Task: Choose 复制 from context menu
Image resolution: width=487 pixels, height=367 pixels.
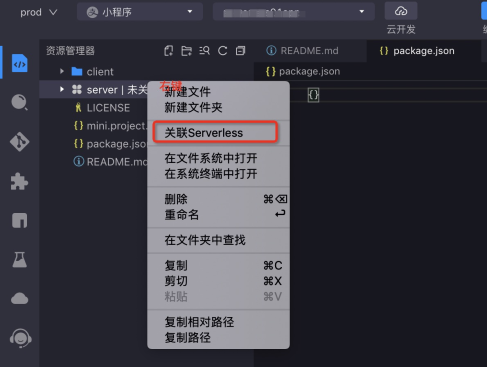Action: (x=218, y=265)
